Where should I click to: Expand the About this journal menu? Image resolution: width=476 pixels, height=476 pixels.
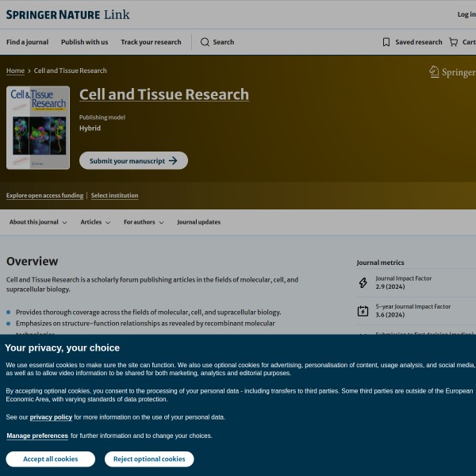(x=38, y=222)
